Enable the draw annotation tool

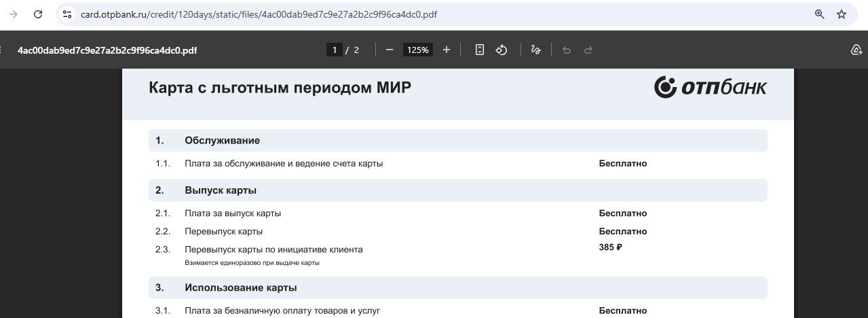[x=535, y=50]
